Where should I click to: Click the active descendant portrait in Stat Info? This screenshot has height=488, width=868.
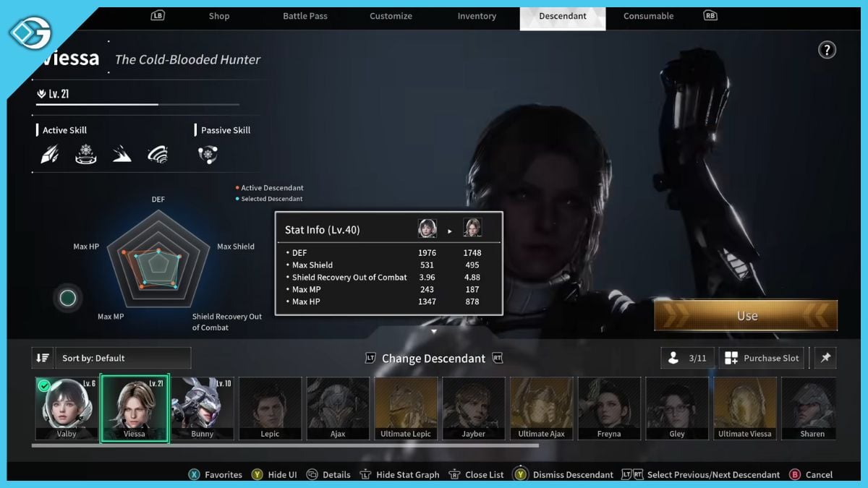pyautogui.click(x=427, y=228)
